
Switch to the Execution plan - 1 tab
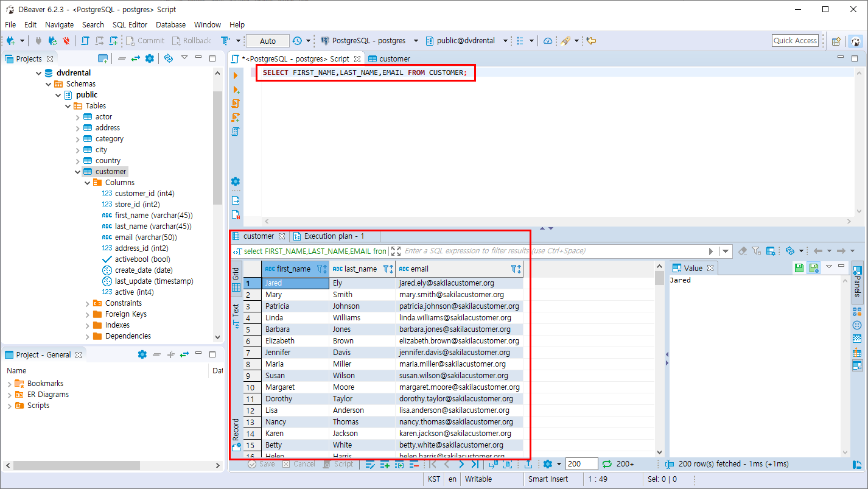[328, 236]
